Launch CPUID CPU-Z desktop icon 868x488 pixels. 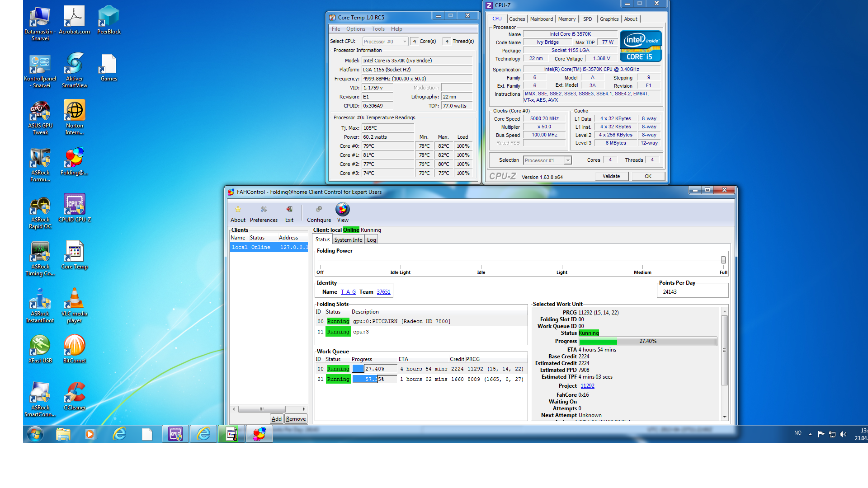pyautogui.click(x=75, y=208)
